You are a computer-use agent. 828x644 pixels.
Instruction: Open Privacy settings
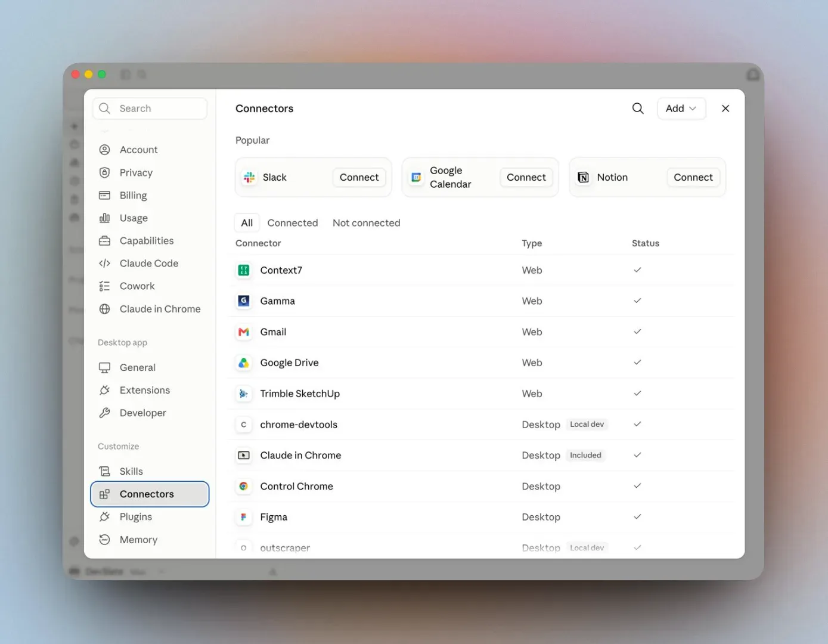(150, 172)
